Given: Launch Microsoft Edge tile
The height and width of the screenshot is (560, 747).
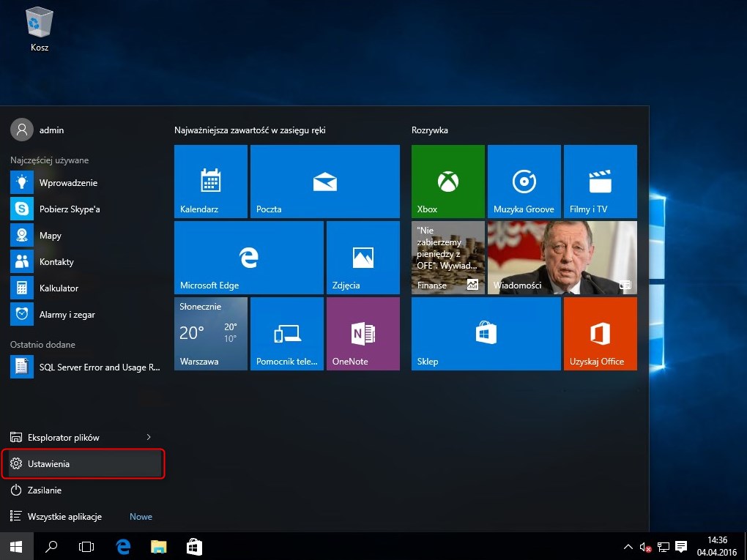Looking at the screenshot, I should pos(248,258).
